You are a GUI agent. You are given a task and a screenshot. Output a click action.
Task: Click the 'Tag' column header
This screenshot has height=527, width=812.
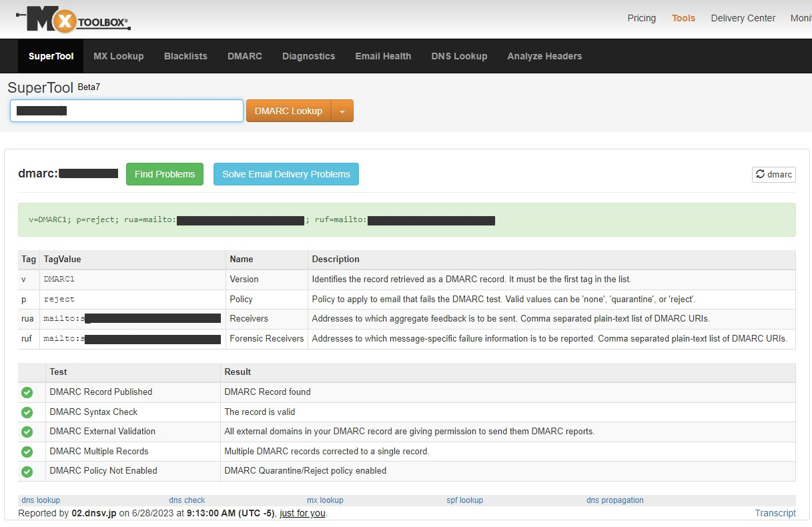tap(29, 259)
